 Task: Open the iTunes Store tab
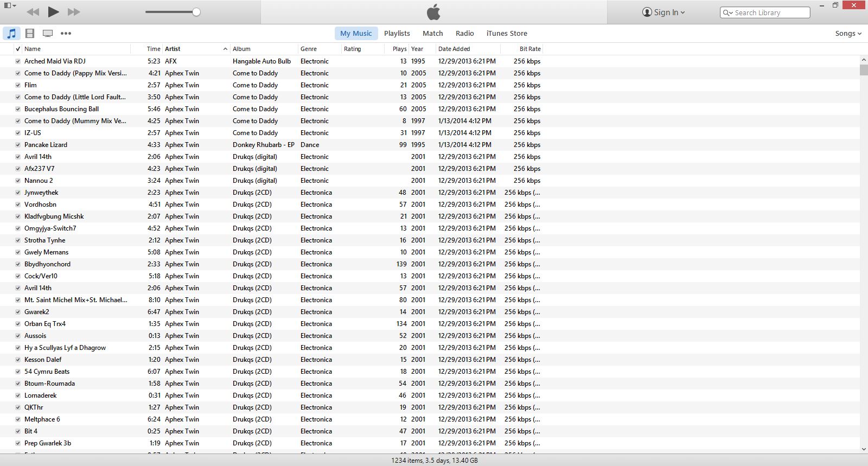pyautogui.click(x=506, y=34)
